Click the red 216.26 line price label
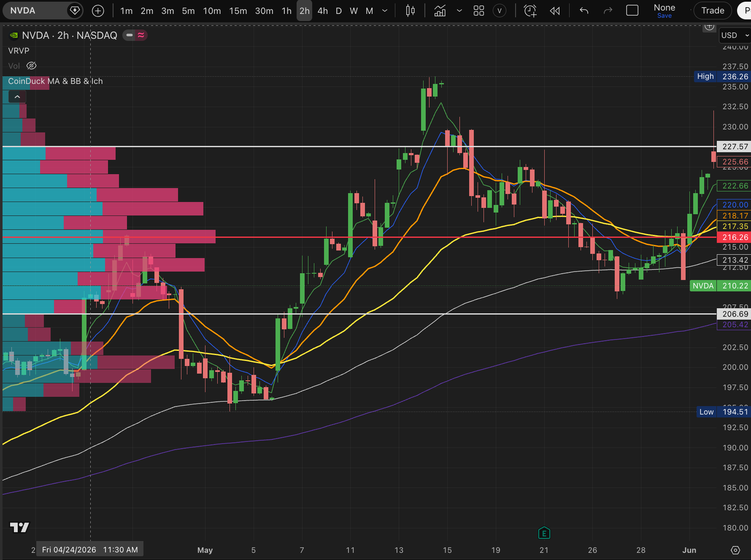751x560 pixels. pyautogui.click(x=734, y=237)
